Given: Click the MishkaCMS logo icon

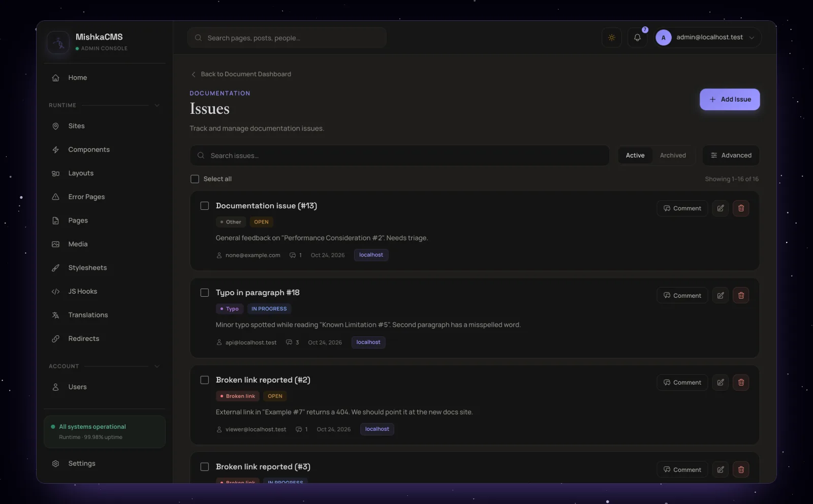Looking at the screenshot, I should pos(58,42).
